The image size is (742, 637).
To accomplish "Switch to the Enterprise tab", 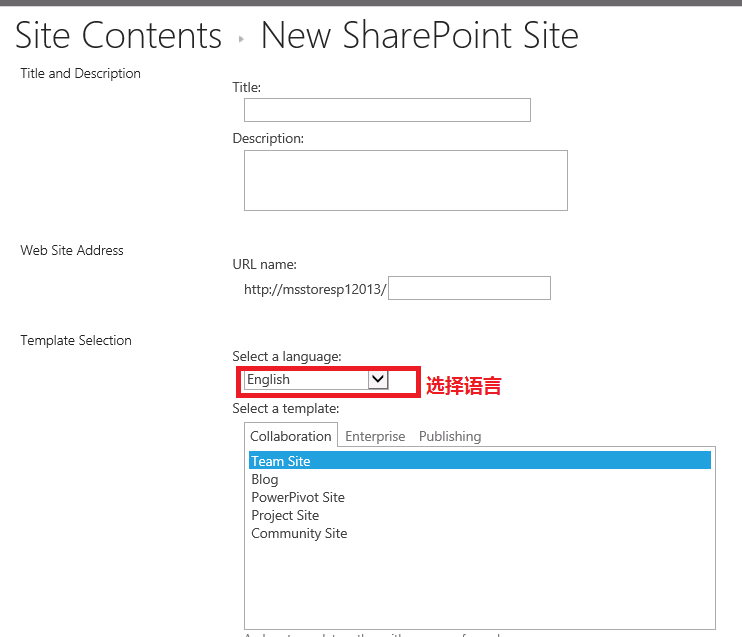I will [375, 436].
